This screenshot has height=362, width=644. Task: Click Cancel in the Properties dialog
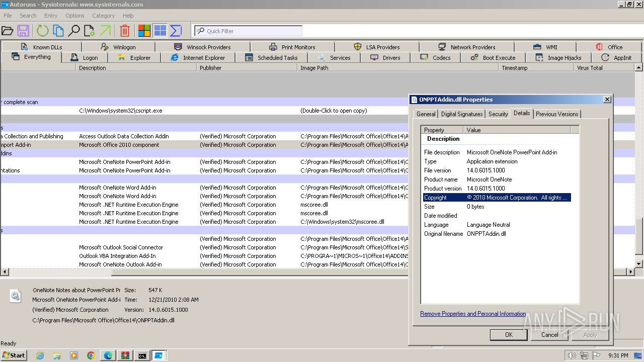click(549, 335)
